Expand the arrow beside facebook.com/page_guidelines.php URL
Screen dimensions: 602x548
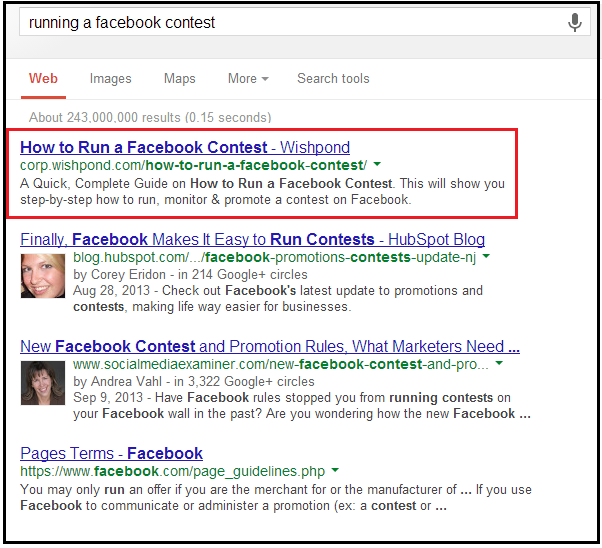click(x=335, y=470)
